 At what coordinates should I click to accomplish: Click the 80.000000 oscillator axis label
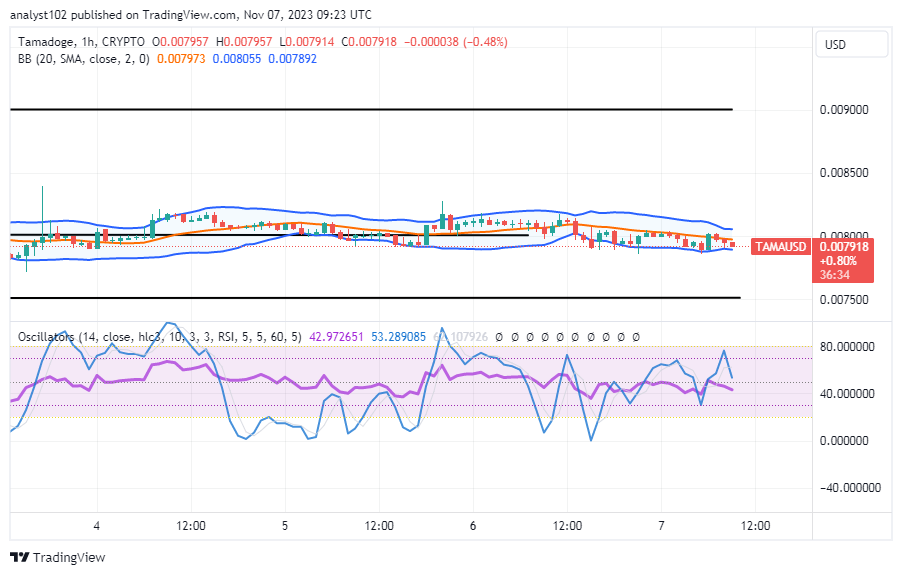pos(847,347)
